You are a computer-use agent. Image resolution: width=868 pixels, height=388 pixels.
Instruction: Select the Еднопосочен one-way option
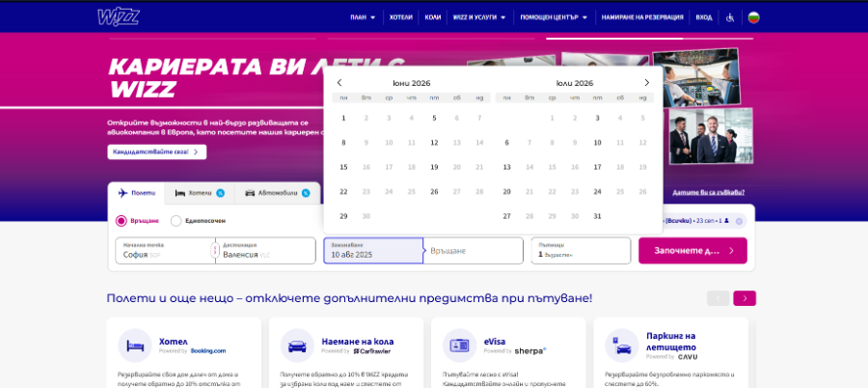[x=198, y=221]
